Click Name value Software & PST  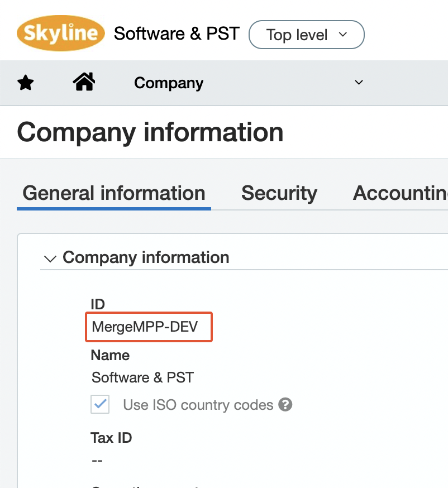142,377
